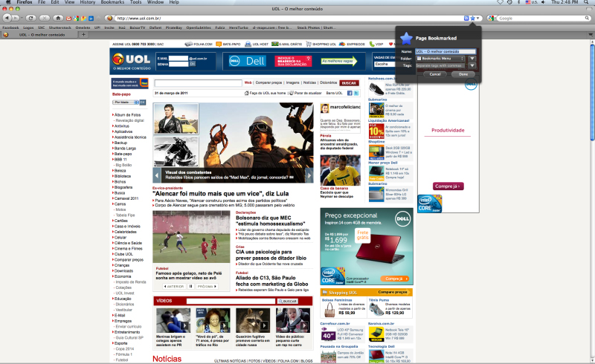Click the Bluetooth icon in menu bar
Image resolution: width=595 pixels, height=364 pixels.
[x=518, y=2]
